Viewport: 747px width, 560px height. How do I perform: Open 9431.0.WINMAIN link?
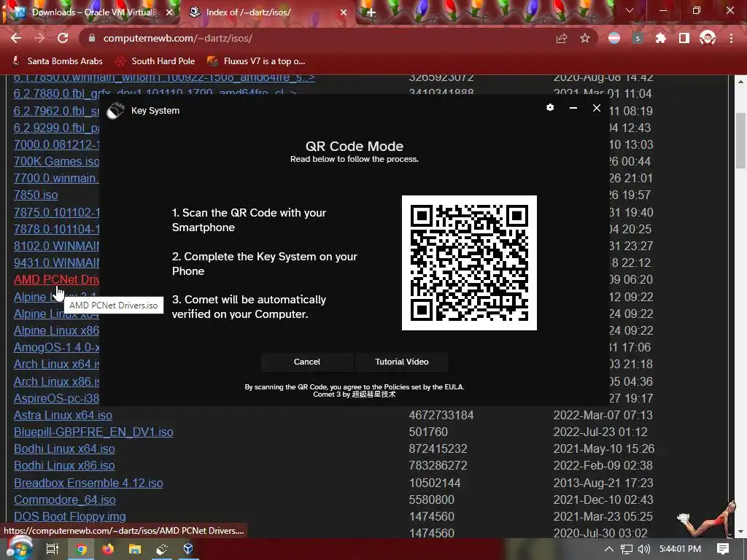pyautogui.click(x=56, y=262)
